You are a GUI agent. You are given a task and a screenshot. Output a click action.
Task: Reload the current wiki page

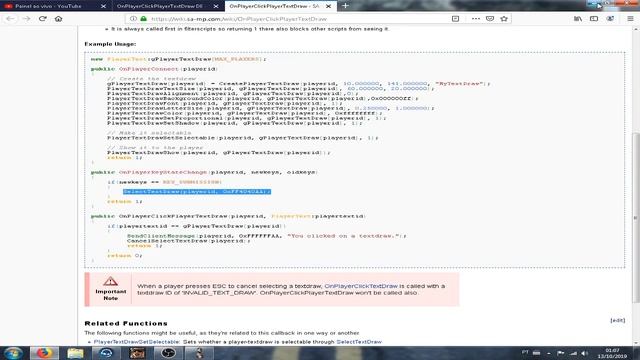(42, 19)
